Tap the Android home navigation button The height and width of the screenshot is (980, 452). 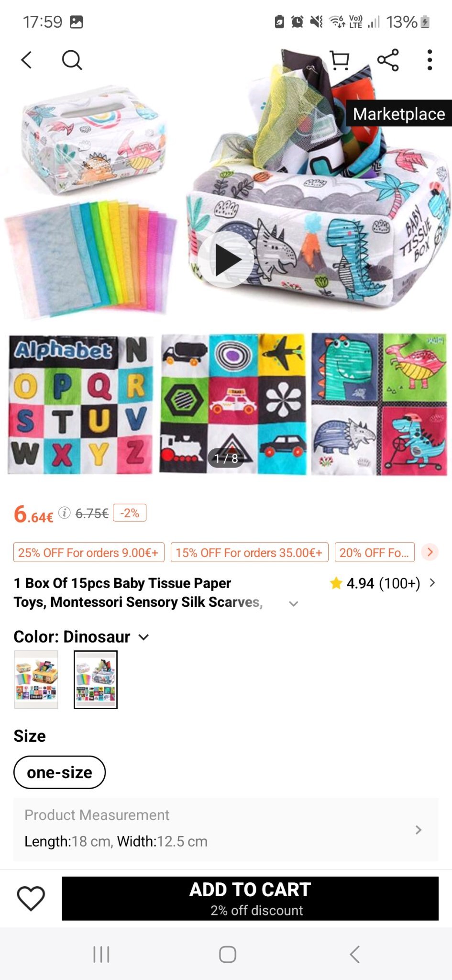tap(227, 954)
